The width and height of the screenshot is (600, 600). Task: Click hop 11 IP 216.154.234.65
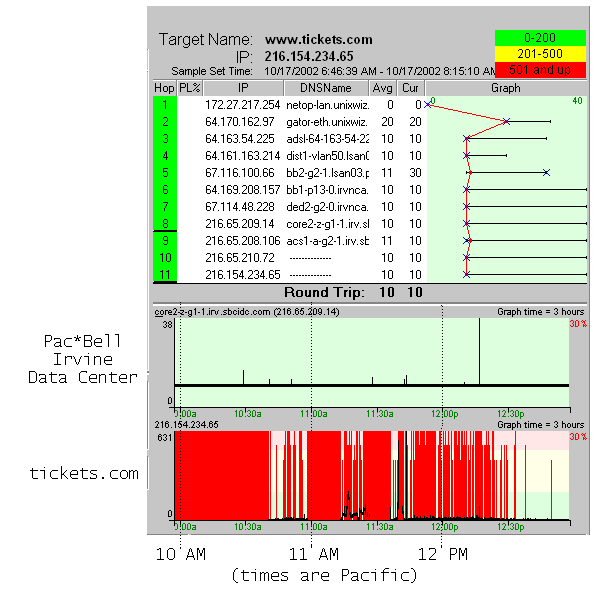(243, 275)
